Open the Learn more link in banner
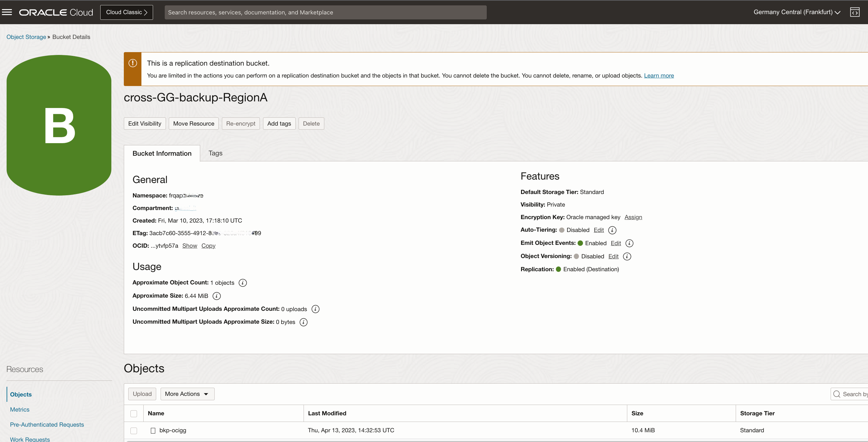This screenshot has width=868, height=442. pyautogui.click(x=659, y=75)
